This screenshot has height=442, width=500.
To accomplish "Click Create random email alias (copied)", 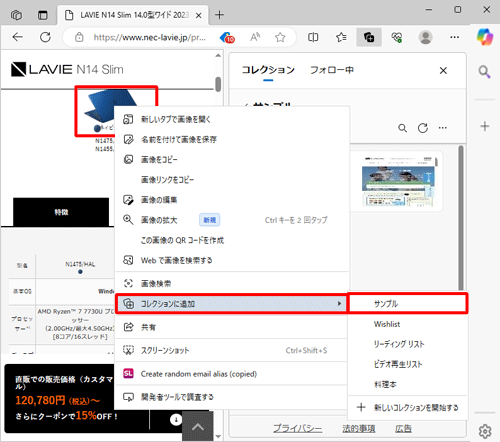I will pos(232,374).
